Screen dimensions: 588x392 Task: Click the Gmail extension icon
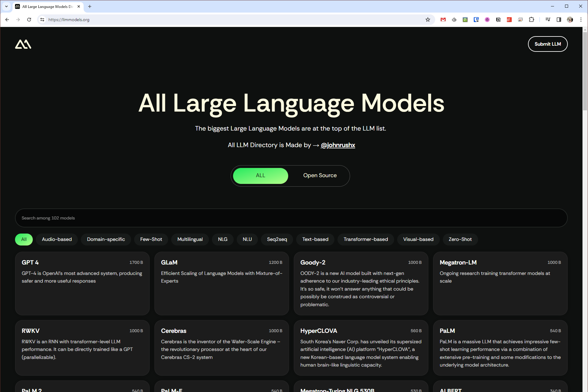[443, 20]
